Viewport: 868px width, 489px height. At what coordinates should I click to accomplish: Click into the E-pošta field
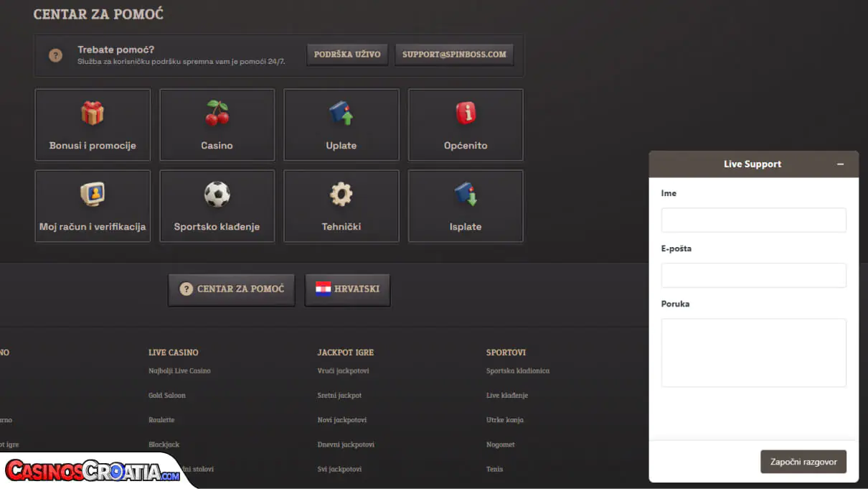click(x=753, y=275)
